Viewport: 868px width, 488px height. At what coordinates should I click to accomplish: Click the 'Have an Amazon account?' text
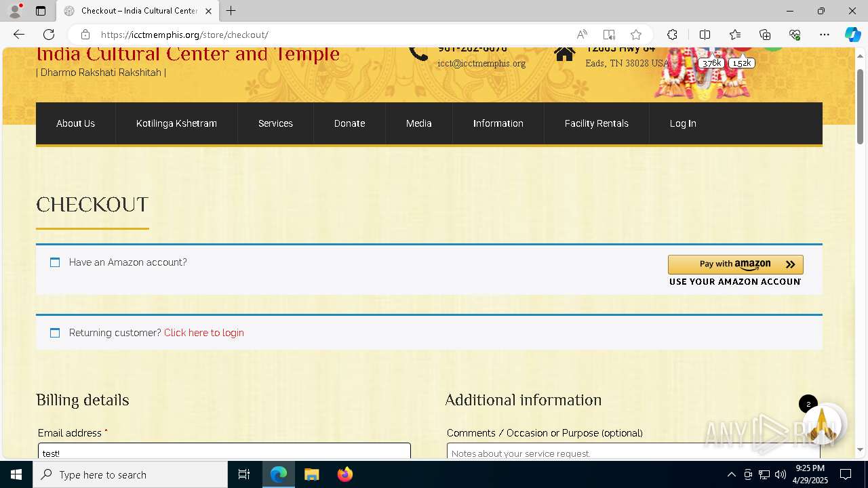coord(127,262)
